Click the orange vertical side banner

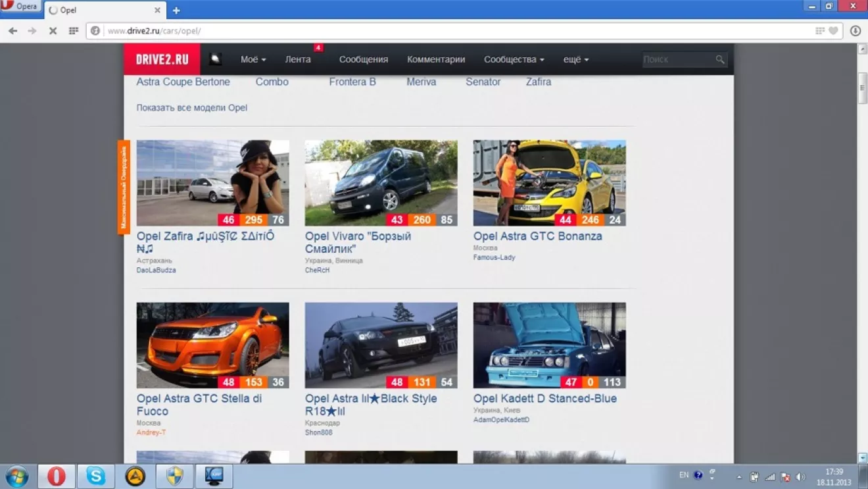coord(124,187)
